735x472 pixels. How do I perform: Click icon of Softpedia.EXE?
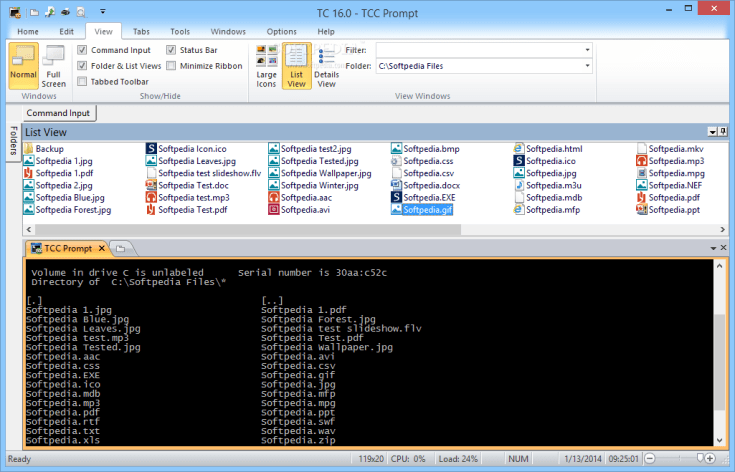(x=396, y=197)
